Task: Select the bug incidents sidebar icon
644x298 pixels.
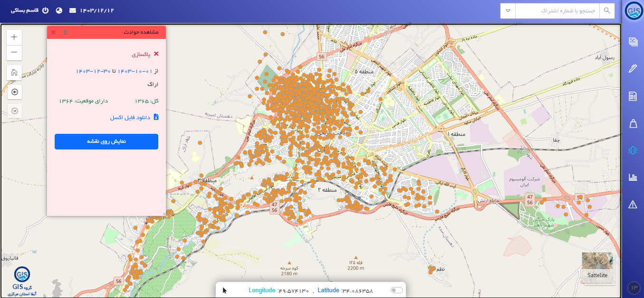Action: [633, 150]
